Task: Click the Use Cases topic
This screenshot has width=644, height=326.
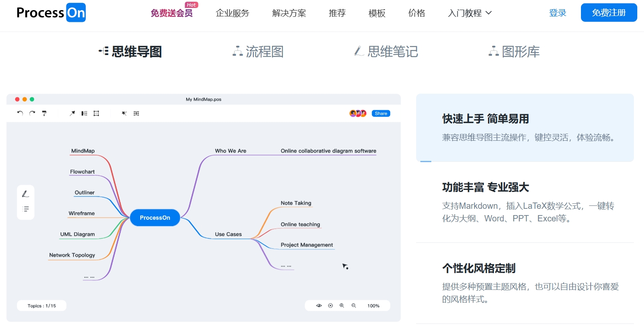Action: coord(228,234)
